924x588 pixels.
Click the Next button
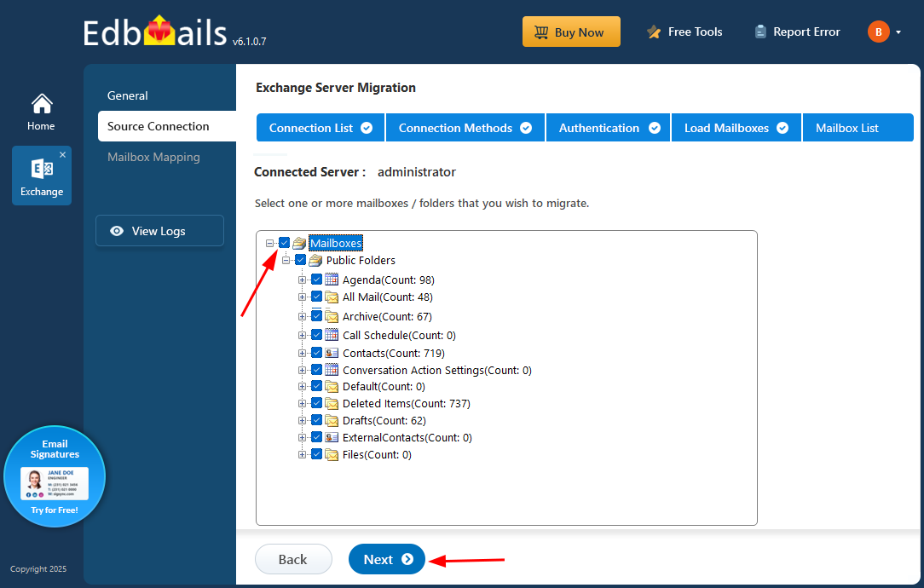pyautogui.click(x=387, y=559)
